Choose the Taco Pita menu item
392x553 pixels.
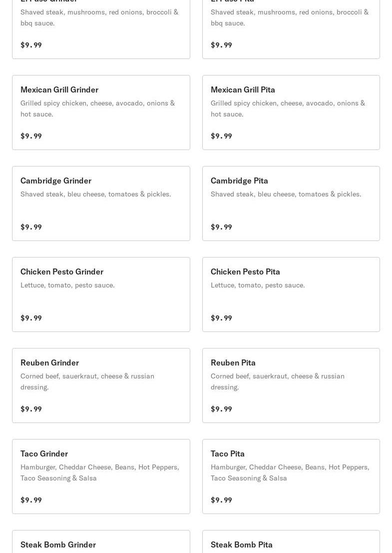pos(291,476)
